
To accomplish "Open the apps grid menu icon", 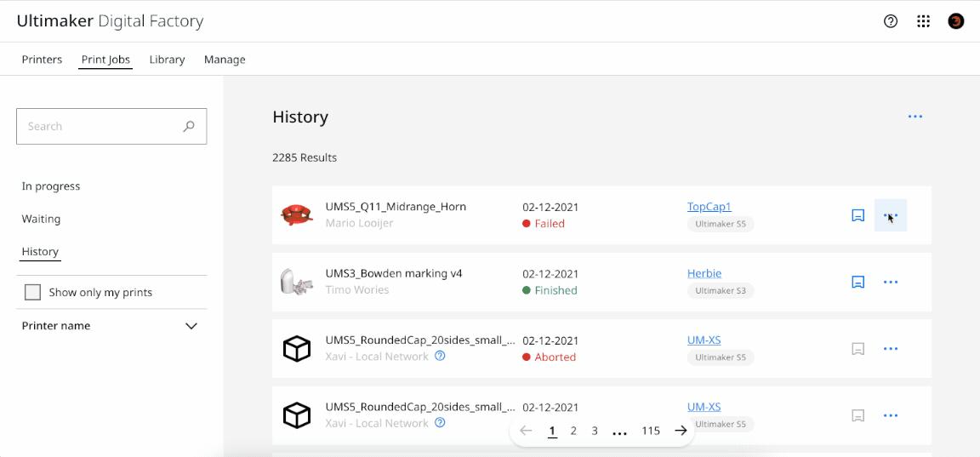I will click(923, 21).
